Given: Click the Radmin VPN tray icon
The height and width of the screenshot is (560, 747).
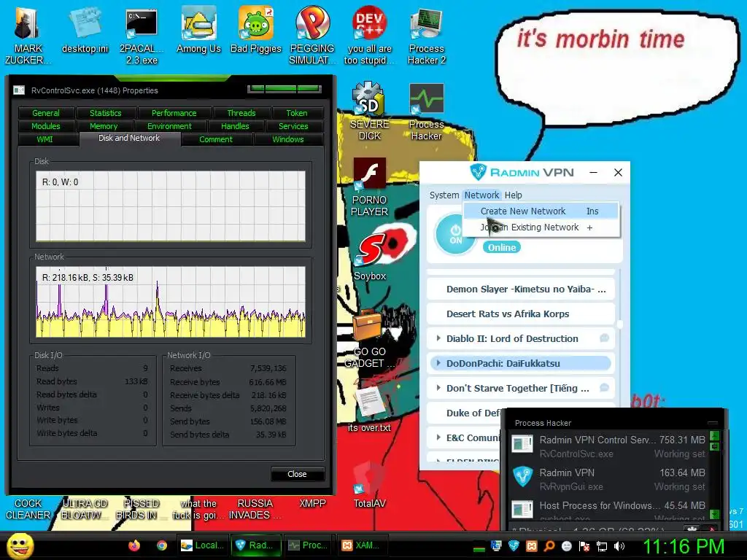Looking at the screenshot, I should (514, 546).
